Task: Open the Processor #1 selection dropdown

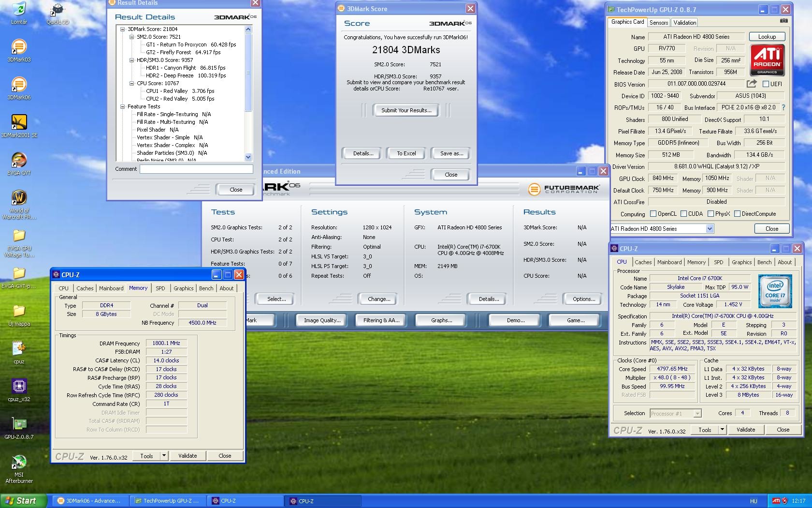Action: click(697, 413)
